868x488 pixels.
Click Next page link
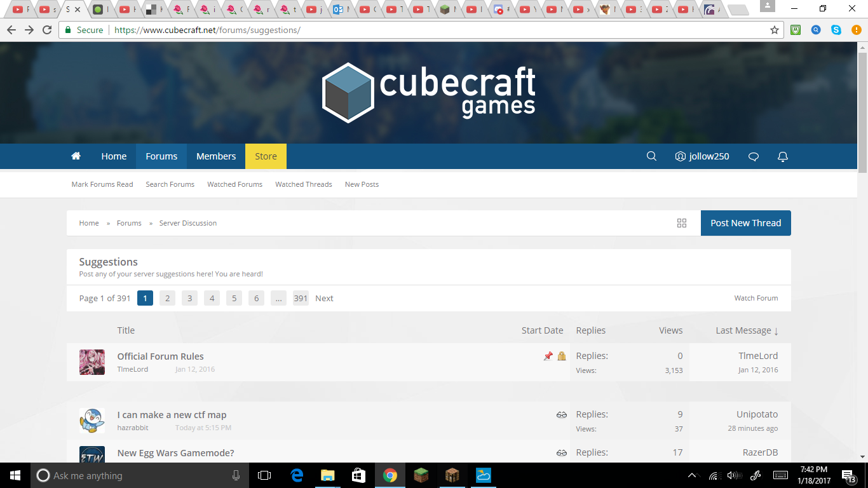324,298
